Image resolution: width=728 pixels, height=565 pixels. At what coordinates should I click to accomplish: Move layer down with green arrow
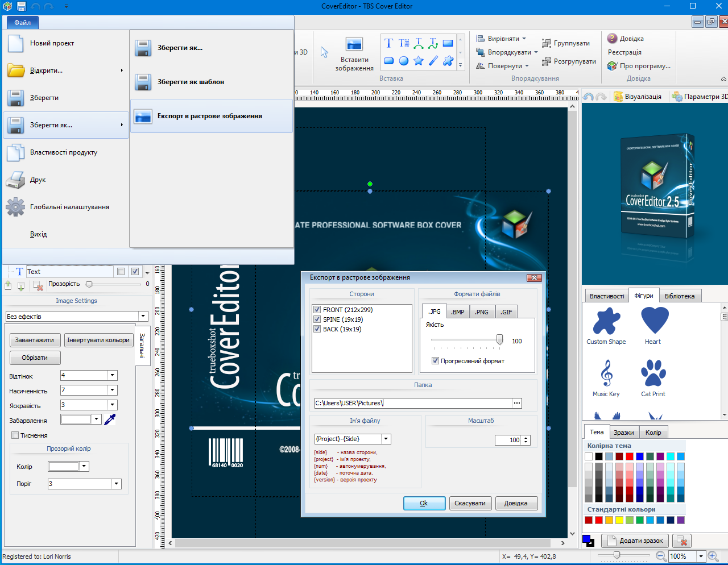(x=21, y=285)
